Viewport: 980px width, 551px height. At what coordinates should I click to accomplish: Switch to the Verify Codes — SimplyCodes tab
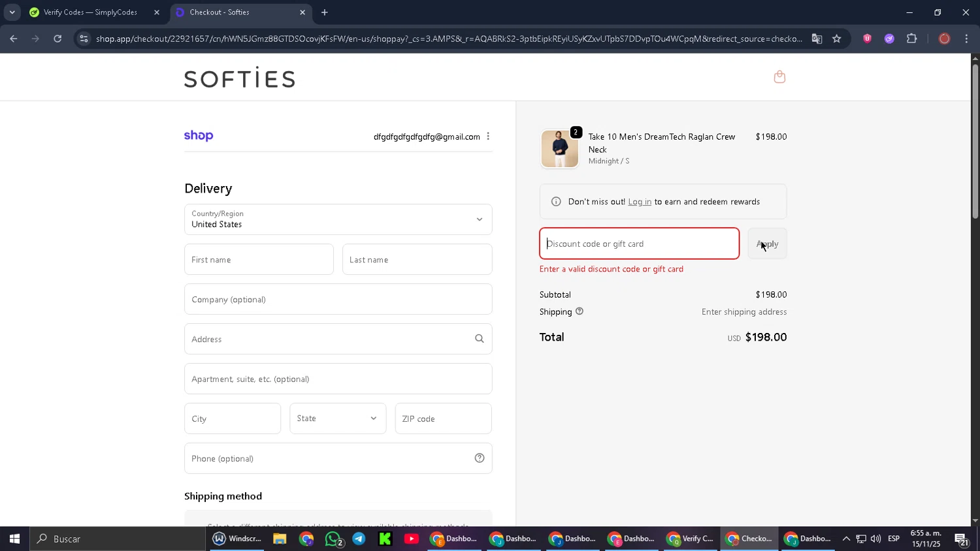tap(91, 12)
